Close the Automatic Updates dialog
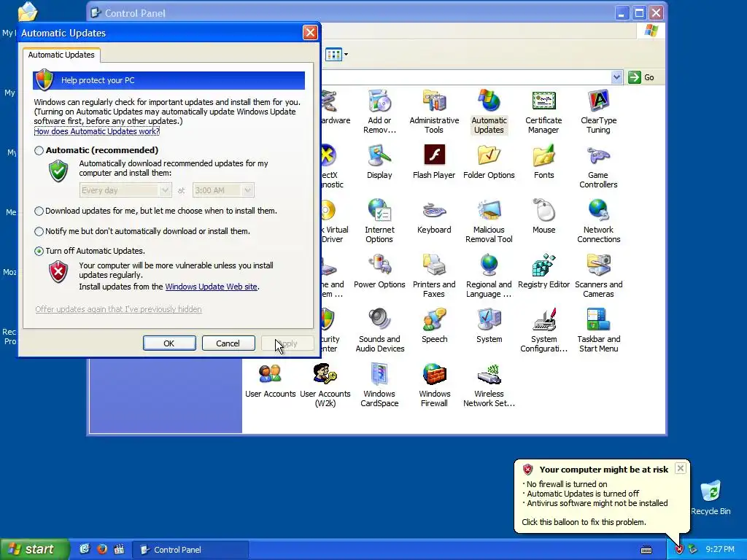The width and height of the screenshot is (747, 560). tap(310, 32)
